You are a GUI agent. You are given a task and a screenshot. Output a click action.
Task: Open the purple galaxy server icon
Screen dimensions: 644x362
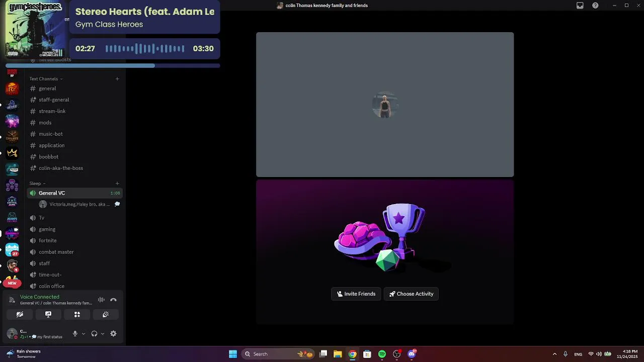tap(12, 121)
